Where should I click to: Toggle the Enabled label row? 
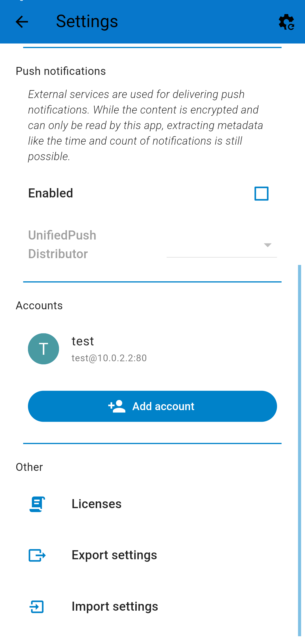pyautogui.click(x=152, y=193)
